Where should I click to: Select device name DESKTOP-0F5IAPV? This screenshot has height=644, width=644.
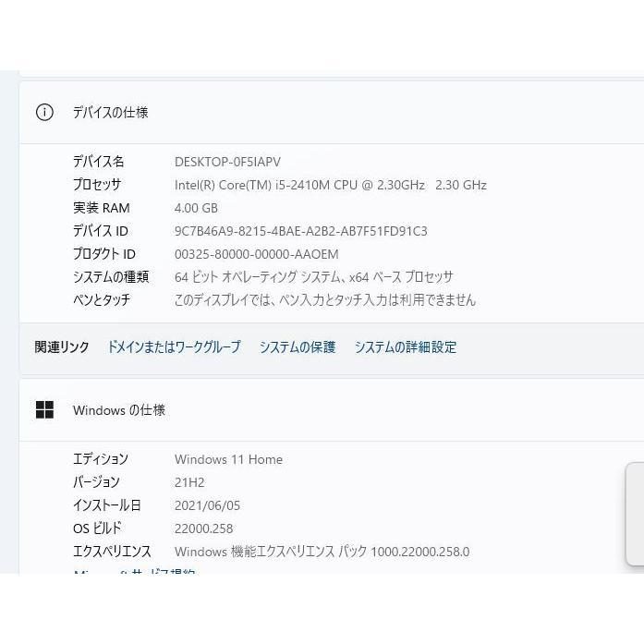pos(227,162)
